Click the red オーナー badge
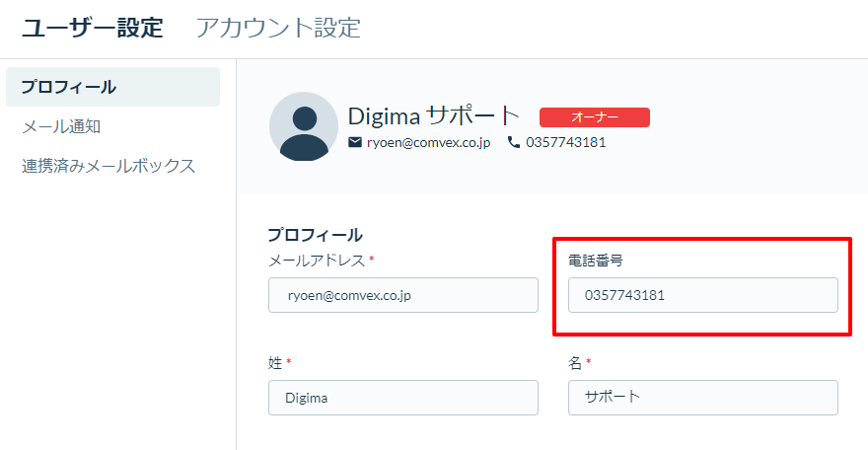Screen dimensions: 868x450 [x=595, y=117]
